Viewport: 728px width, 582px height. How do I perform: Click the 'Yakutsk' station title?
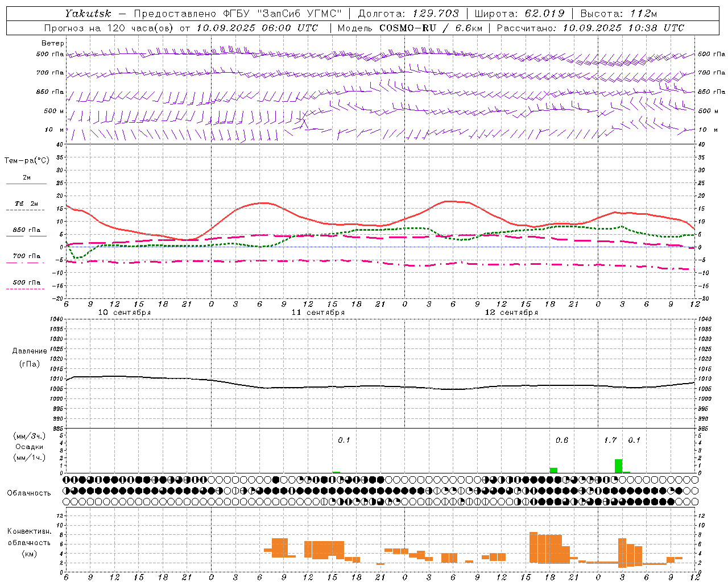click(88, 14)
